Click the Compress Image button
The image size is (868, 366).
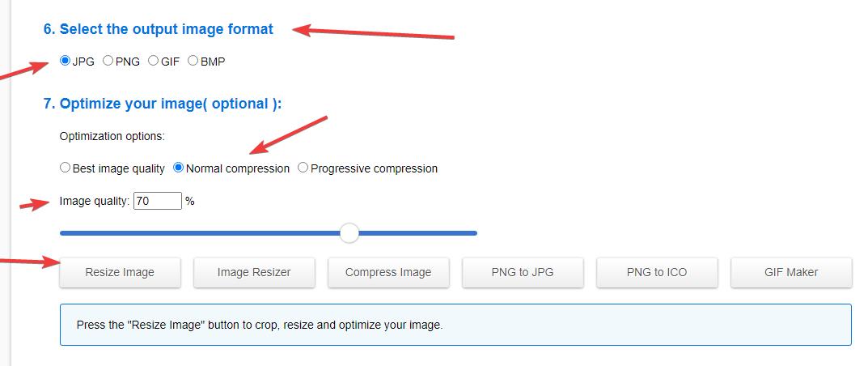coord(388,272)
